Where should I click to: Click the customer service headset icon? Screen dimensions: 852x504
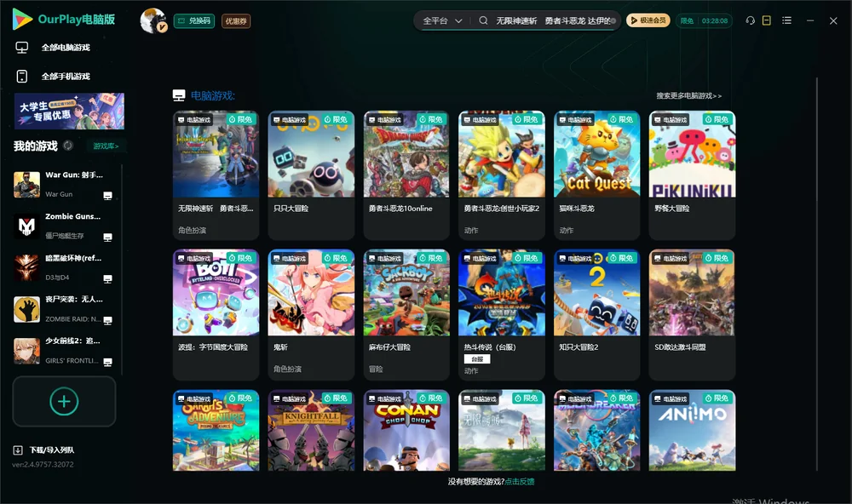(750, 20)
